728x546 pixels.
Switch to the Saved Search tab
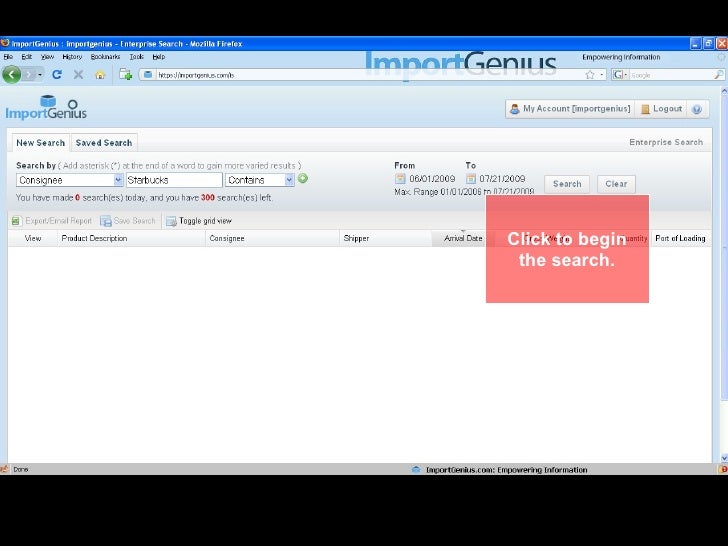point(104,143)
